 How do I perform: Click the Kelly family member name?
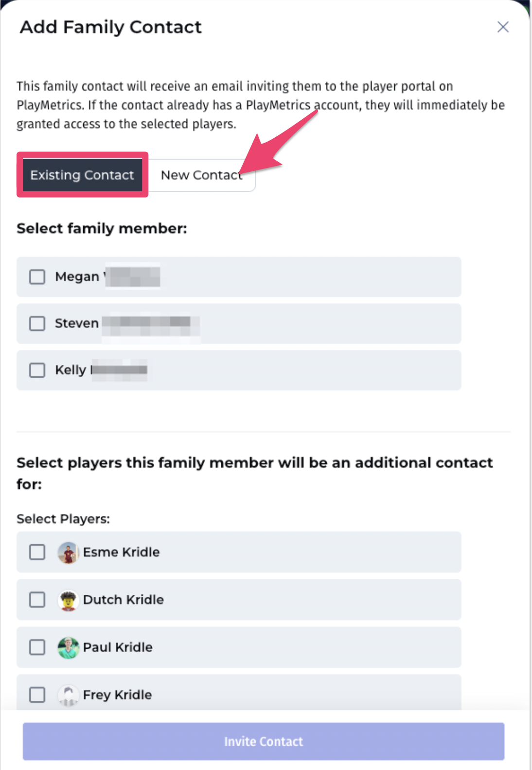tap(71, 370)
